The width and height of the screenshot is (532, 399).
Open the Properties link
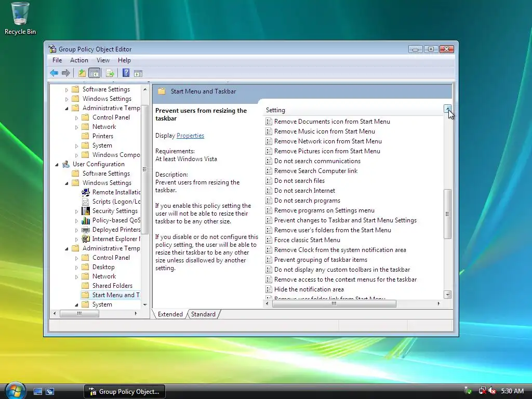(190, 136)
